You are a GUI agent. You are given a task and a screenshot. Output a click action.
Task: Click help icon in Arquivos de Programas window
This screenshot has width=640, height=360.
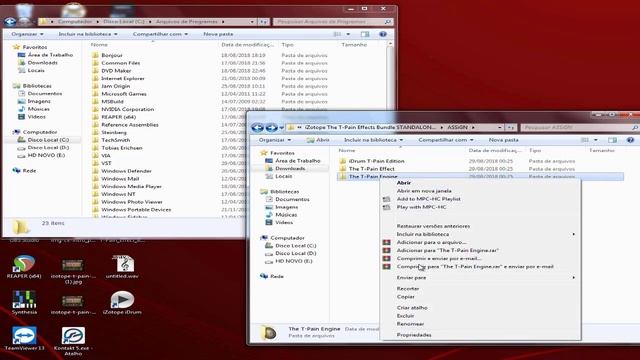(383, 34)
